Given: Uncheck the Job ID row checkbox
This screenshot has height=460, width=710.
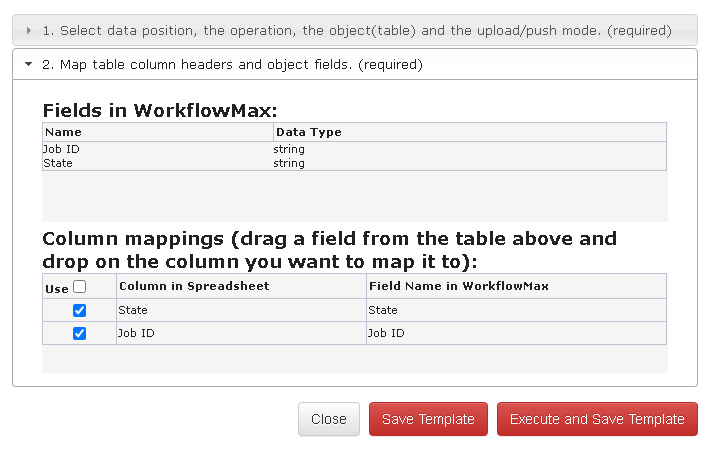Looking at the screenshot, I should (79, 333).
